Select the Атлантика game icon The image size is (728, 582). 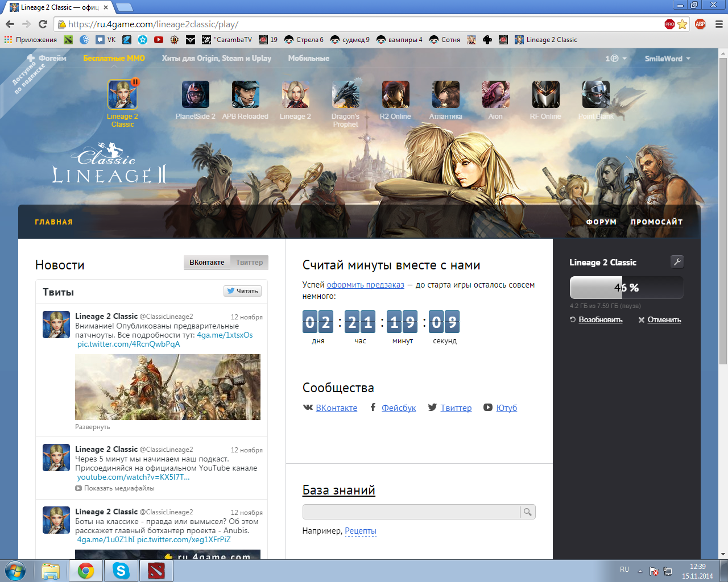pyautogui.click(x=446, y=94)
